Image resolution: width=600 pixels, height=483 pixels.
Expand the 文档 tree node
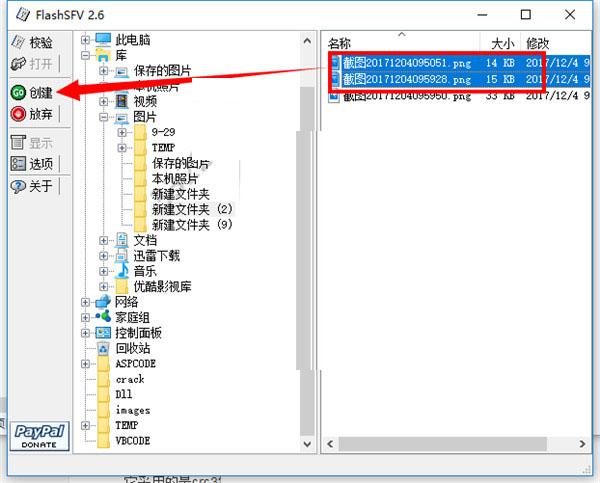point(103,240)
